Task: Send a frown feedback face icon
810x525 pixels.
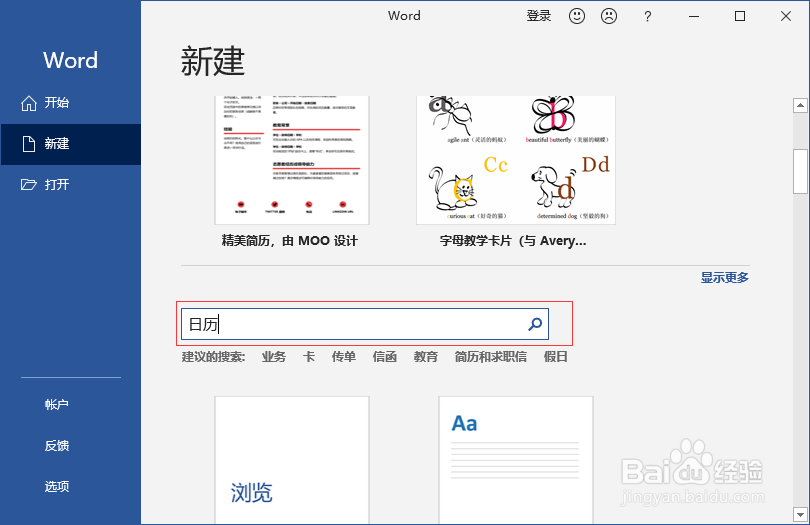Action: pos(609,16)
